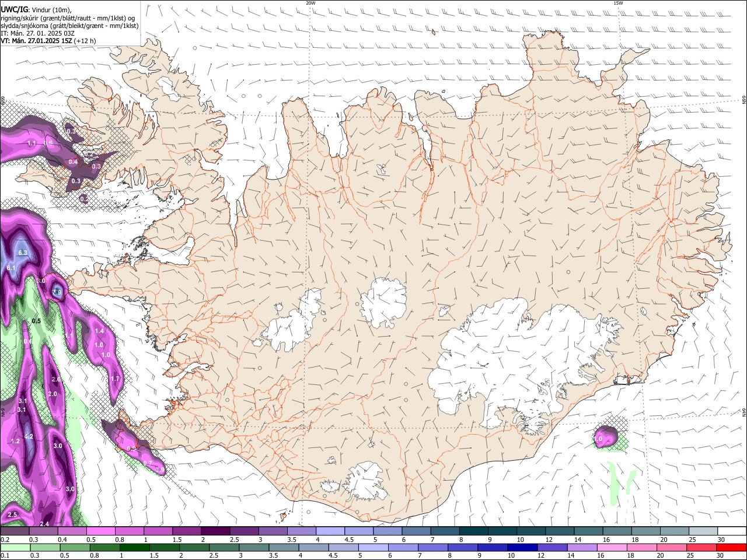Select the pale blue 4–4.5 snow legend swatch

point(330,531)
